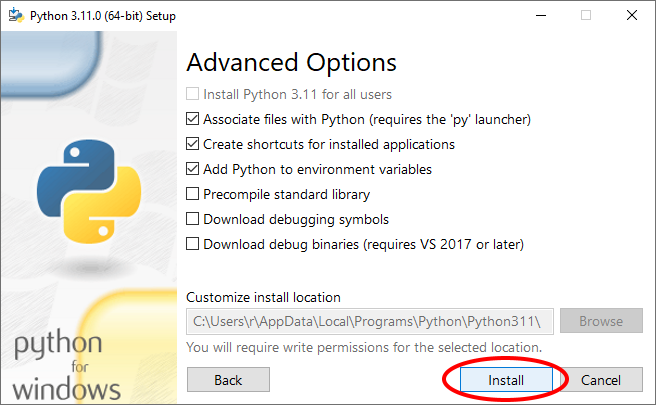
Task: Click the blue and yellow Python logo
Action: pyautogui.click(x=89, y=192)
